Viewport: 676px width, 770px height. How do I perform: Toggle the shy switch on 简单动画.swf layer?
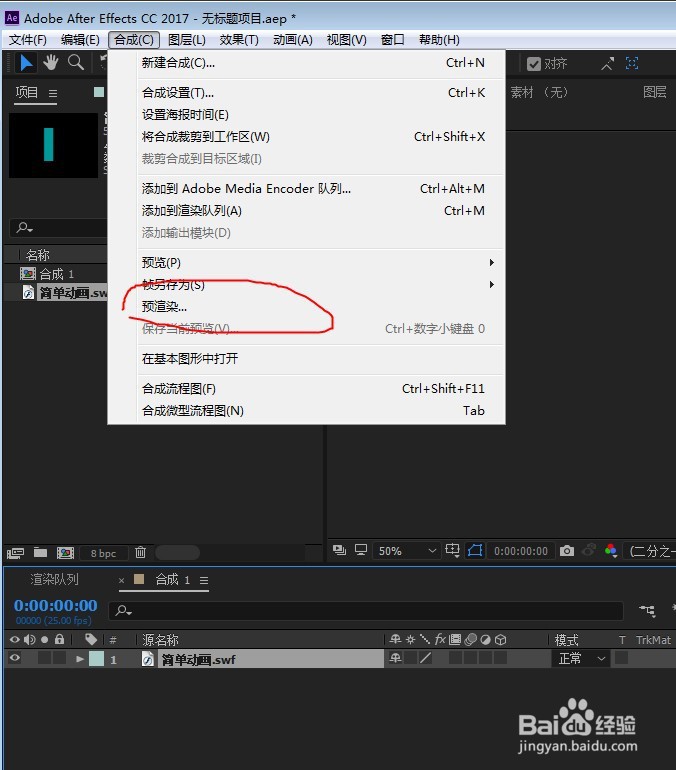pos(395,658)
